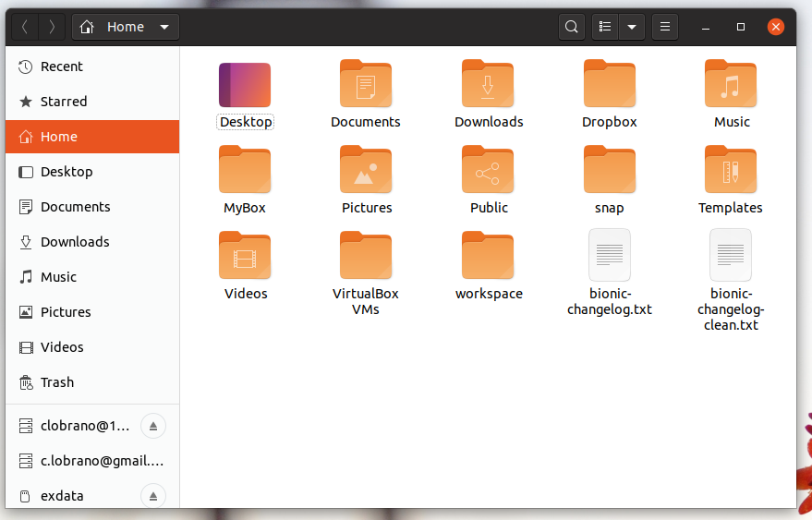The image size is (812, 520).
Task: Go back with the left arrow button
Action: point(24,27)
